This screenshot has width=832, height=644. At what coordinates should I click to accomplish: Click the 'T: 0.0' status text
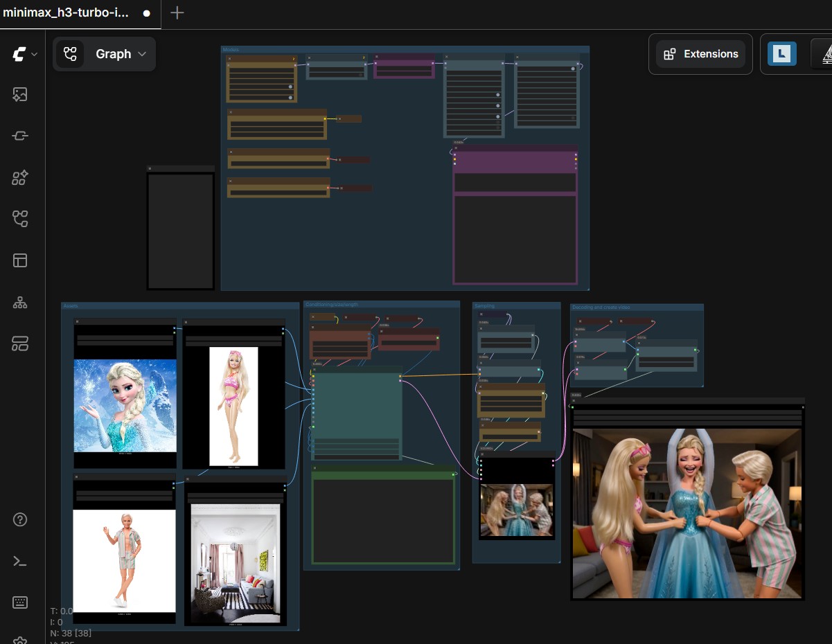(62, 611)
